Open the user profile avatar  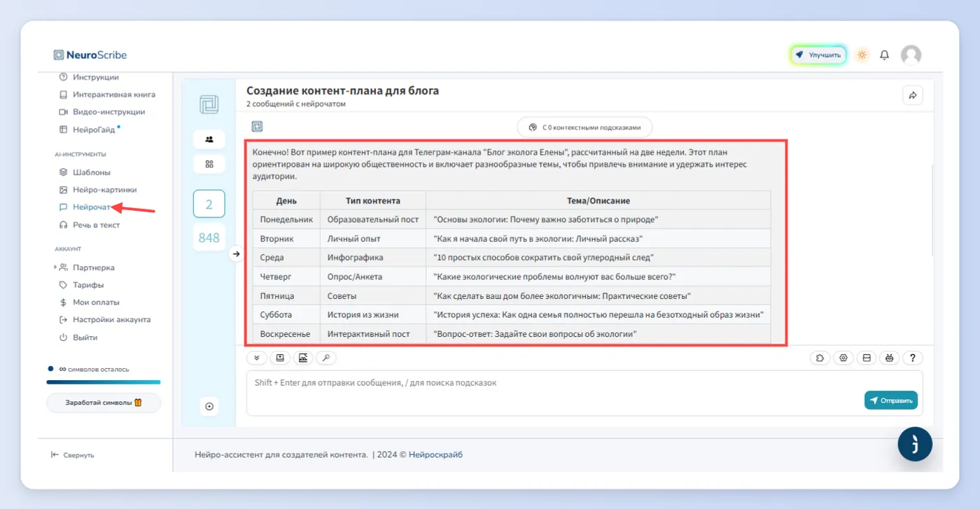point(911,55)
